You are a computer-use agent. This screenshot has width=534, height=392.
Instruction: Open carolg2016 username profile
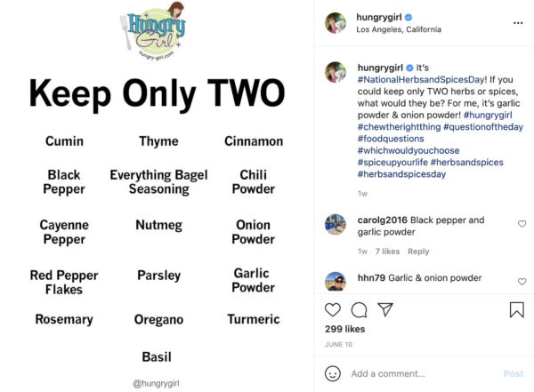tap(382, 220)
